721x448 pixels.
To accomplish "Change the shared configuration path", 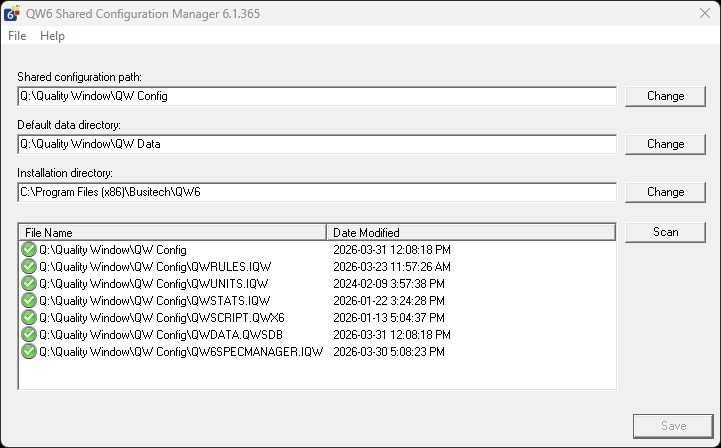I will [665, 96].
